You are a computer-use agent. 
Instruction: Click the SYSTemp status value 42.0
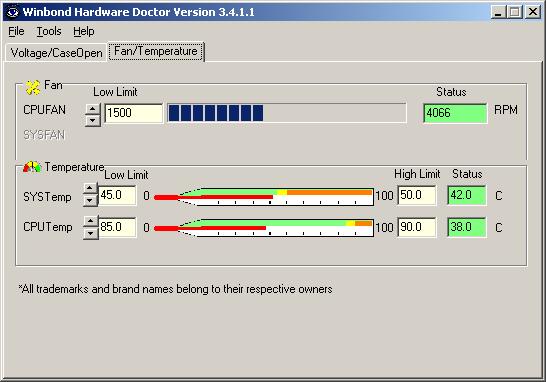467,195
